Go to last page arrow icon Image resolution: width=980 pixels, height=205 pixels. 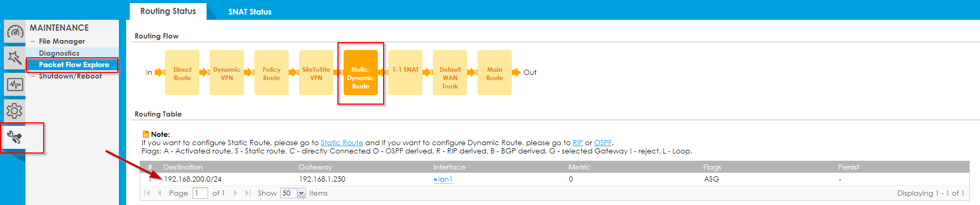(248, 193)
